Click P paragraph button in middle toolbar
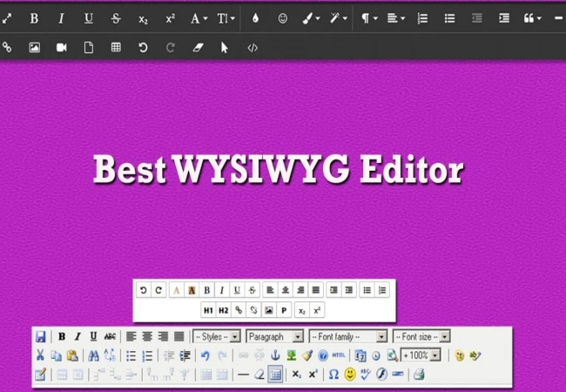The image size is (566, 392). click(x=284, y=310)
